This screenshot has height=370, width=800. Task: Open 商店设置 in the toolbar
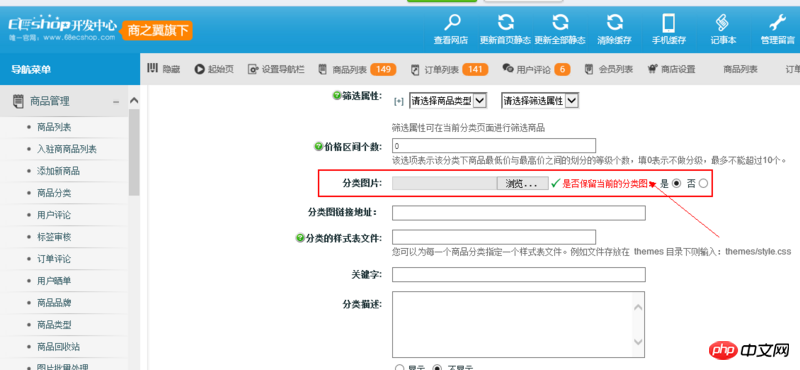point(671,69)
